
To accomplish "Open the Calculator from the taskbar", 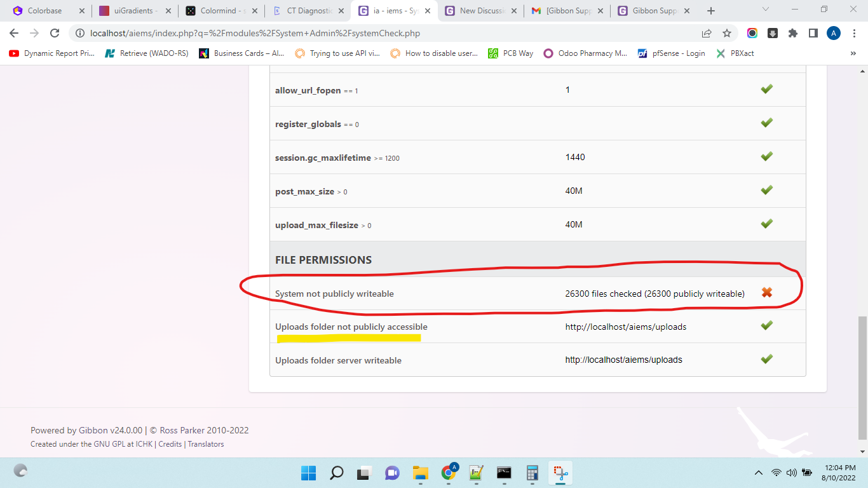I will [532, 473].
